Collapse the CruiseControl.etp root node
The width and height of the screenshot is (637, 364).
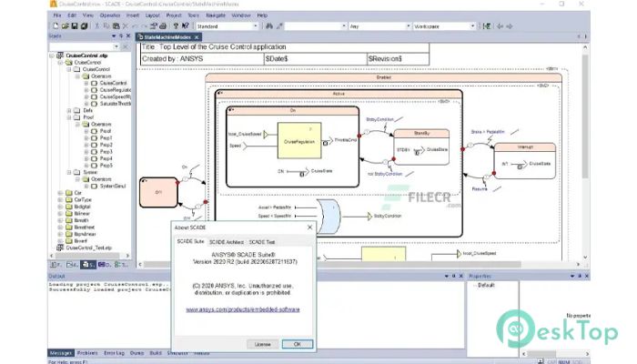point(52,56)
